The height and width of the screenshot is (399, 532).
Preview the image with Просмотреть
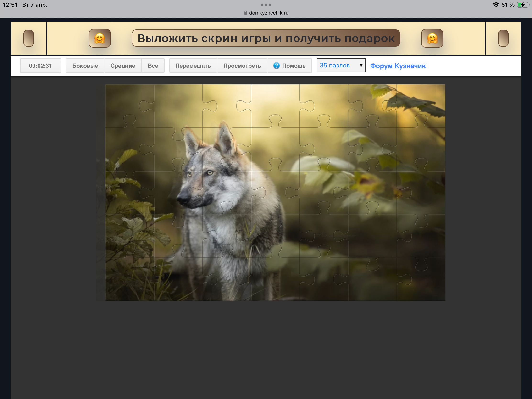point(242,66)
